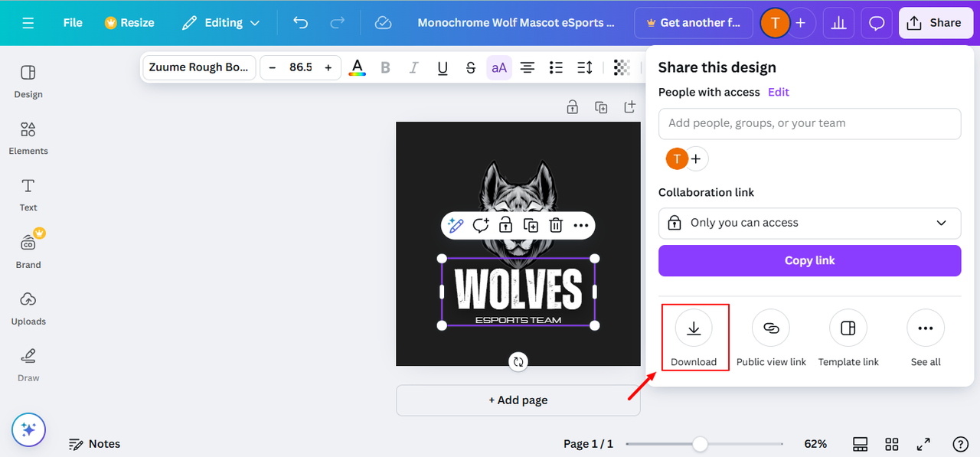Viewport: 980px width, 457px height.
Task: Open the Get another f... upgrade button
Action: pyautogui.click(x=693, y=23)
